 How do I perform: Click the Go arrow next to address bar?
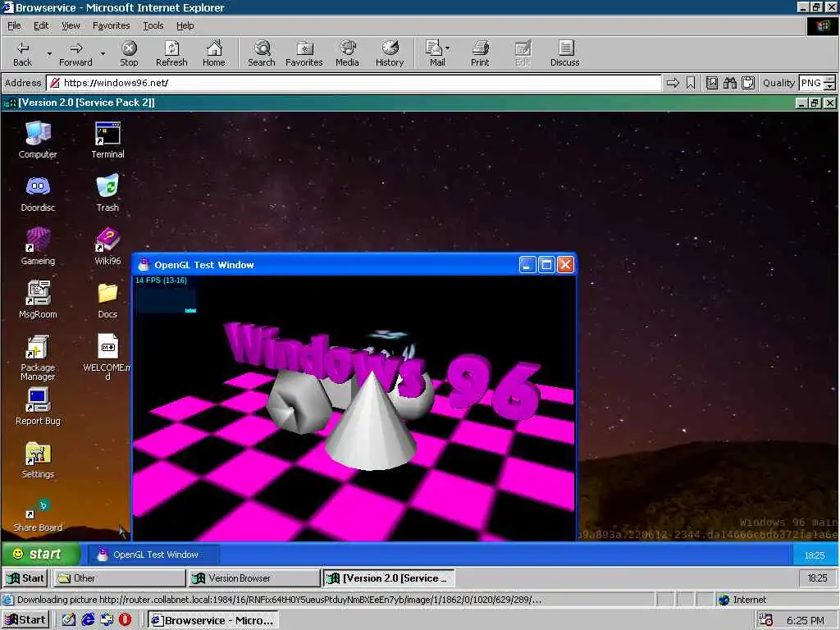click(673, 83)
